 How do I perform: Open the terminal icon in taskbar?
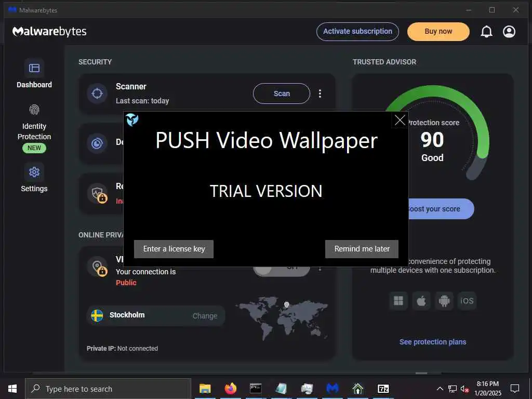pos(256,389)
